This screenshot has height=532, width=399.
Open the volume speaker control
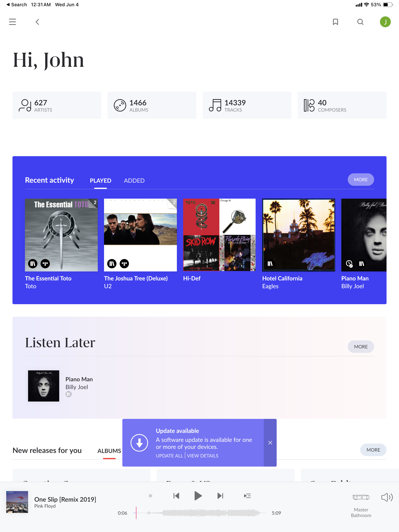(387, 497)
